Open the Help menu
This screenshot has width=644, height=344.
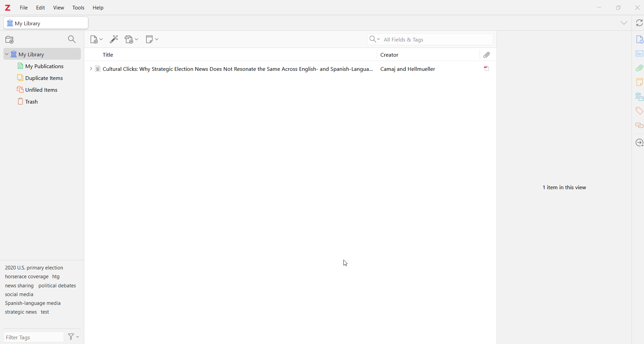point(98,8)
